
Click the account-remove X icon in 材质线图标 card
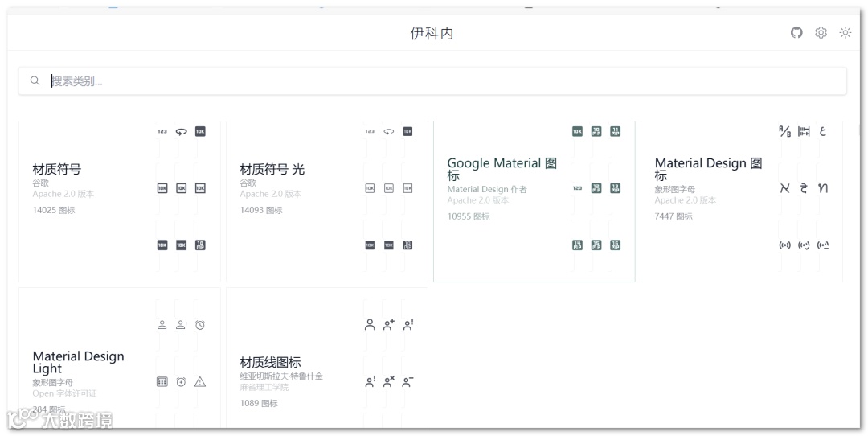point(389,382)
